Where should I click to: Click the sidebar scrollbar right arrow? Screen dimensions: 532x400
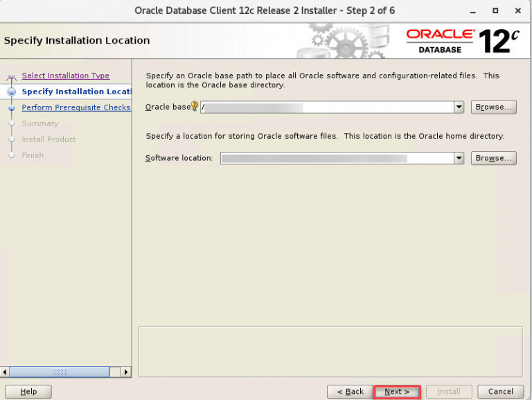point(126,372)
